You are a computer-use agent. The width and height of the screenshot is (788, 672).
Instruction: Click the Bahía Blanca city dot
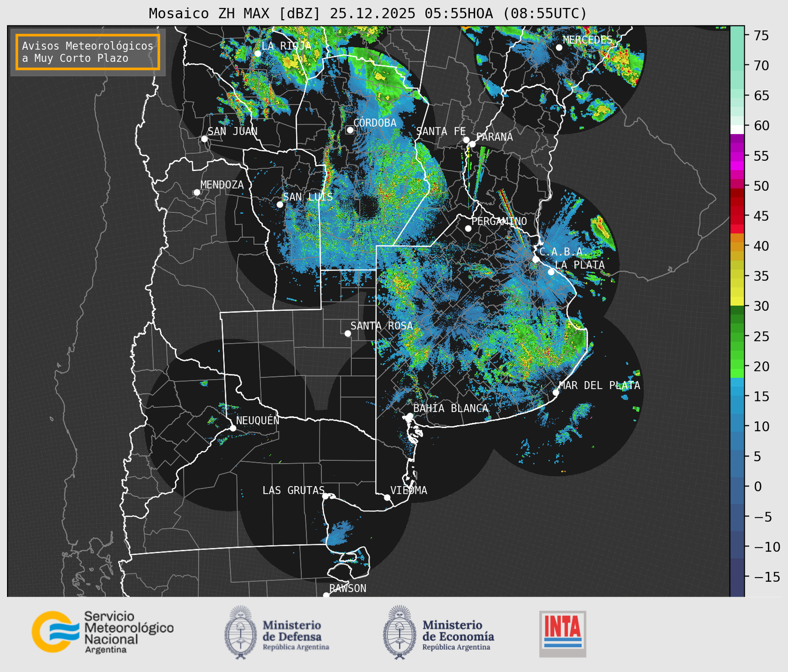[x=410, y=415]
